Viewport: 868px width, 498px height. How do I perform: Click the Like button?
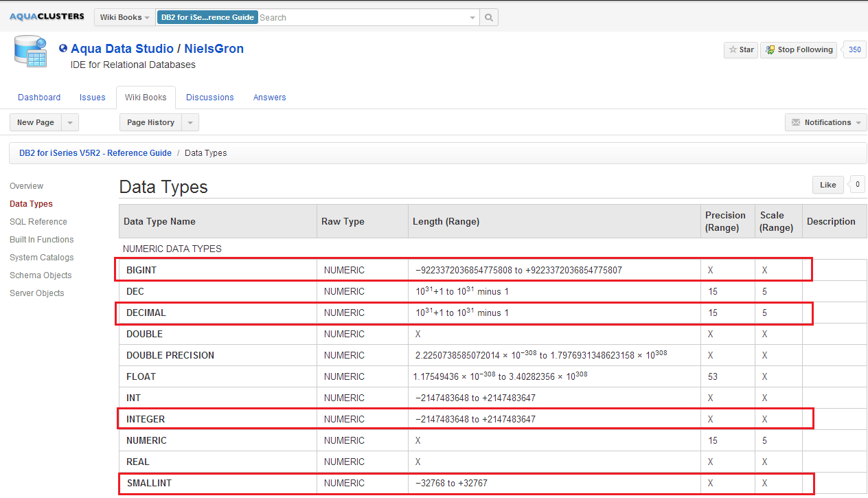click(x=828, y=185)
